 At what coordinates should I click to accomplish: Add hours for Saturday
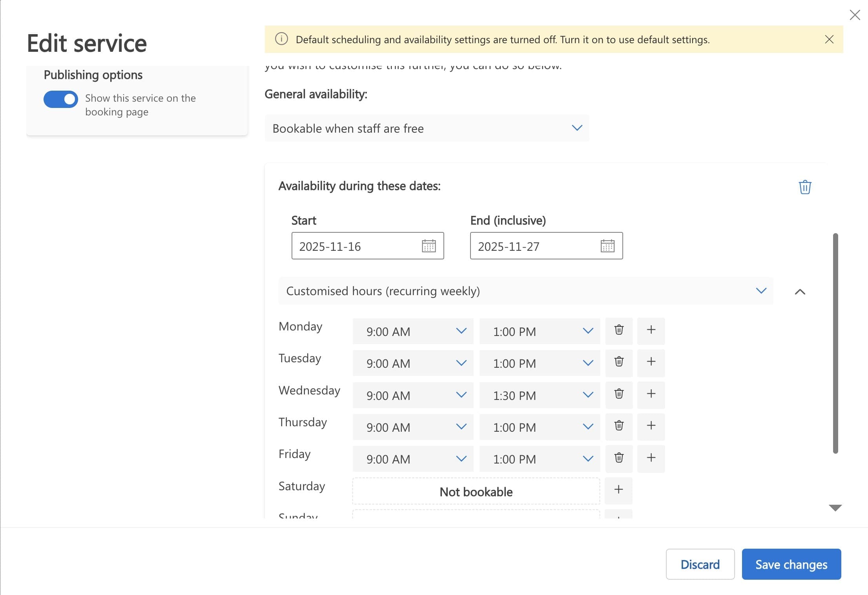(x=618, y=490)
